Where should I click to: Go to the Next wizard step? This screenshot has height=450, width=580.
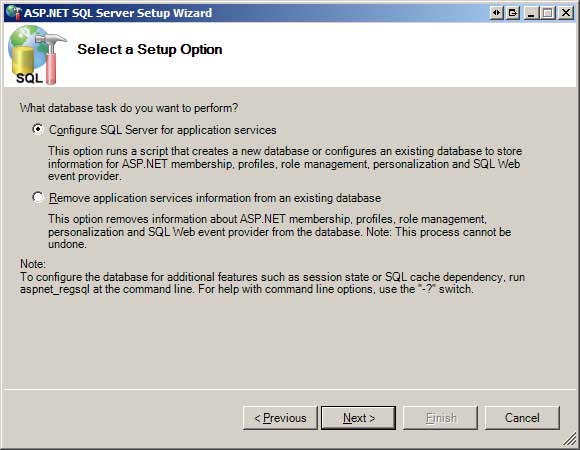click(x=358, y=418)
